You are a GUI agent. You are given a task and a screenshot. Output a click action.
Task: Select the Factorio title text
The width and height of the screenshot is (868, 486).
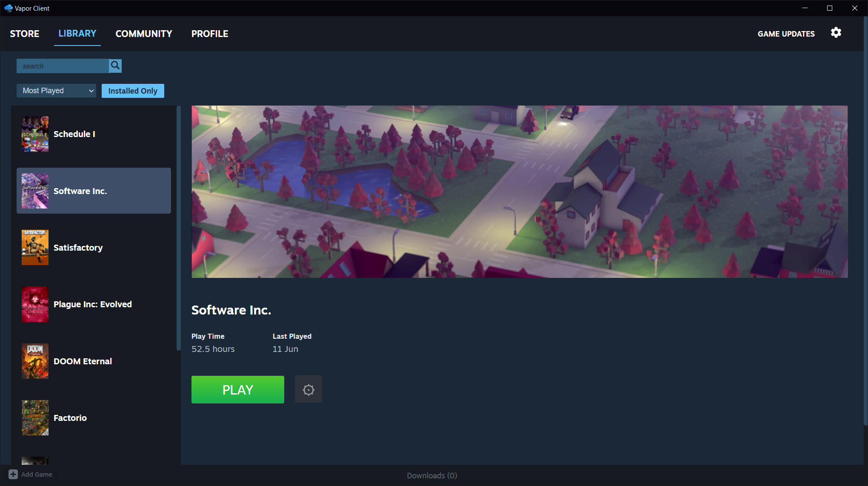click(70, 418)
